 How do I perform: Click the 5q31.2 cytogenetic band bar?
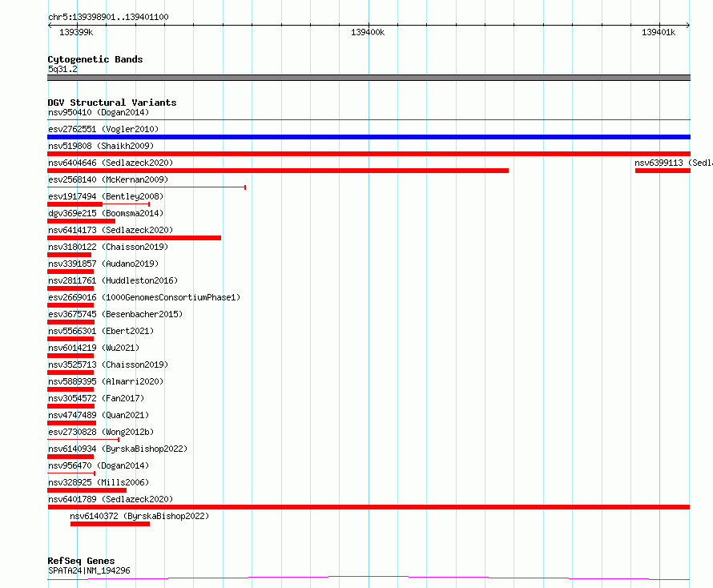pyautogui.click(x=369, y=78)
